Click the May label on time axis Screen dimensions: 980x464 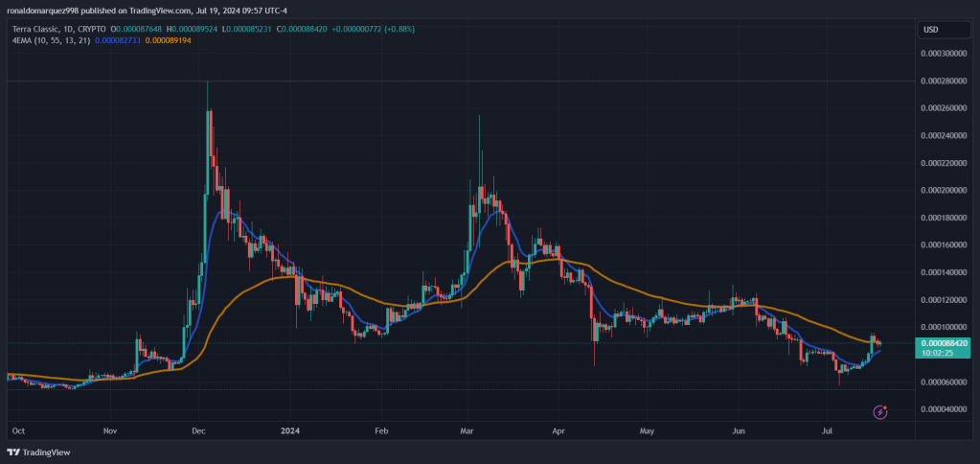(647, 430)
